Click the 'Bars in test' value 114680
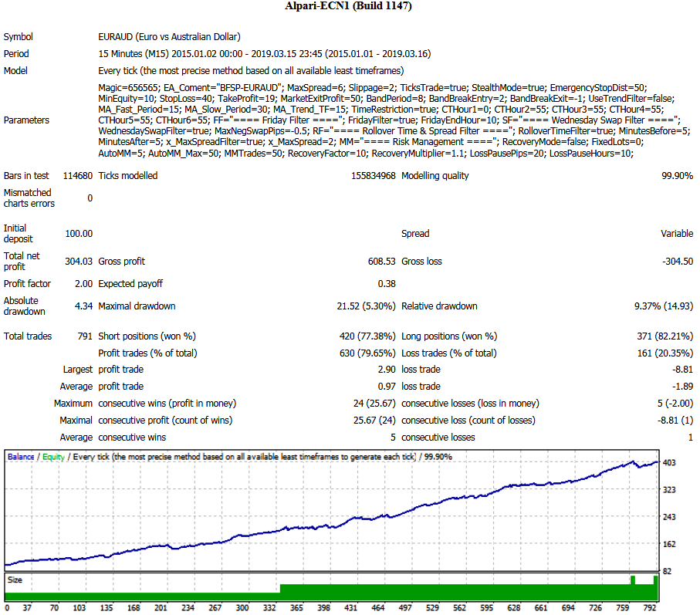Image resolution: width=700 pixels, height=615 pixels. click(78, 175)
